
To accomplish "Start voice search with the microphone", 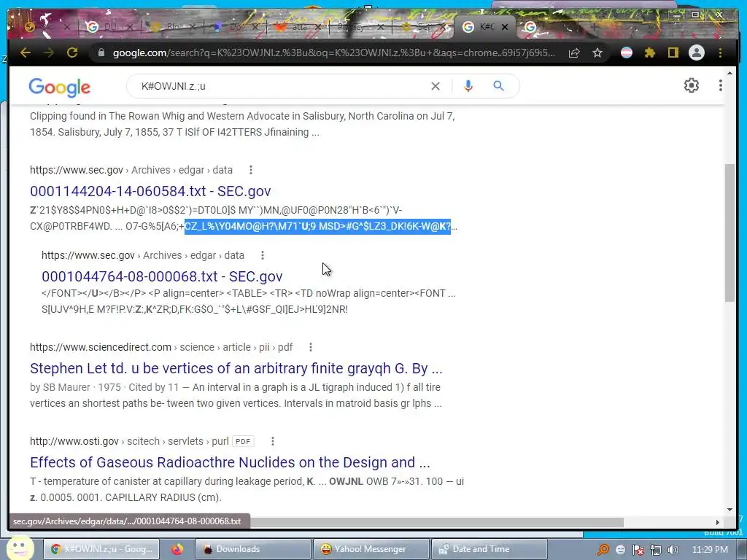I will pyautogui.click(x=468, y=86).
